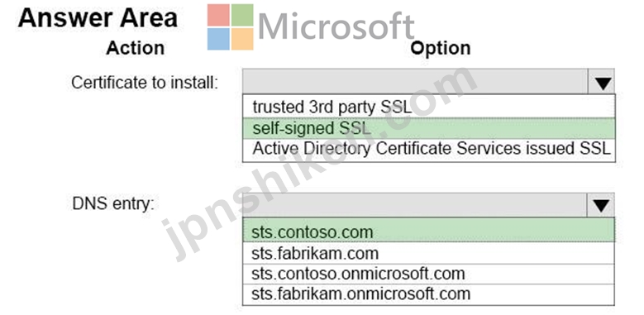Click the blue square of Microsoft logo
This screenshot has height=315, width=644.
coord(218,39)
